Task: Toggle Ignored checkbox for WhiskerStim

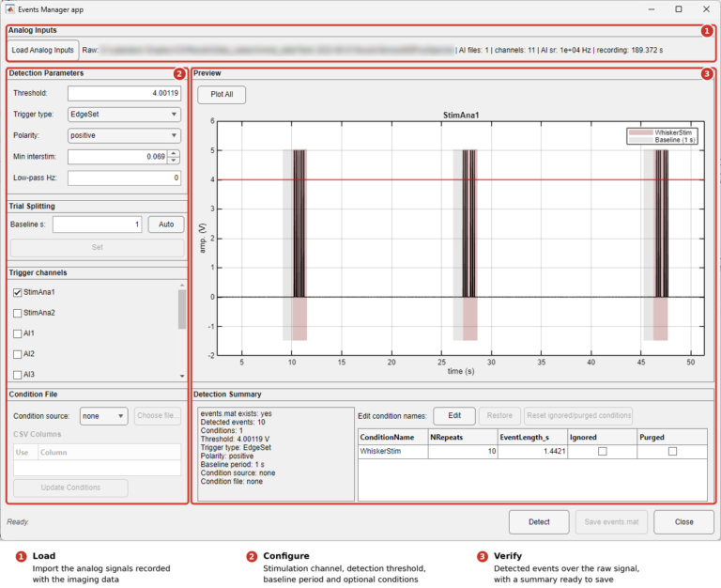Action: [x=603, y=452]
